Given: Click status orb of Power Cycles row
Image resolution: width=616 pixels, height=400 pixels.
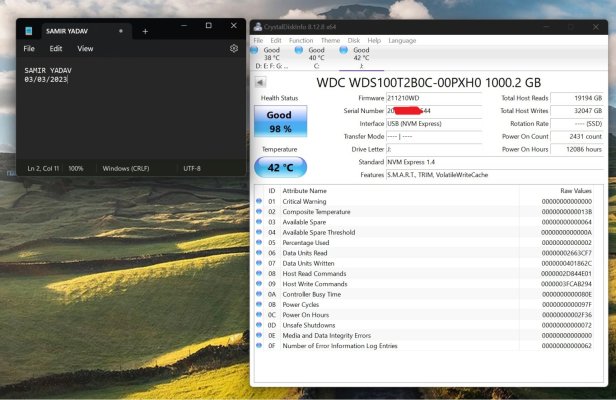Looking at the screenshot, I should pos(259,304).
